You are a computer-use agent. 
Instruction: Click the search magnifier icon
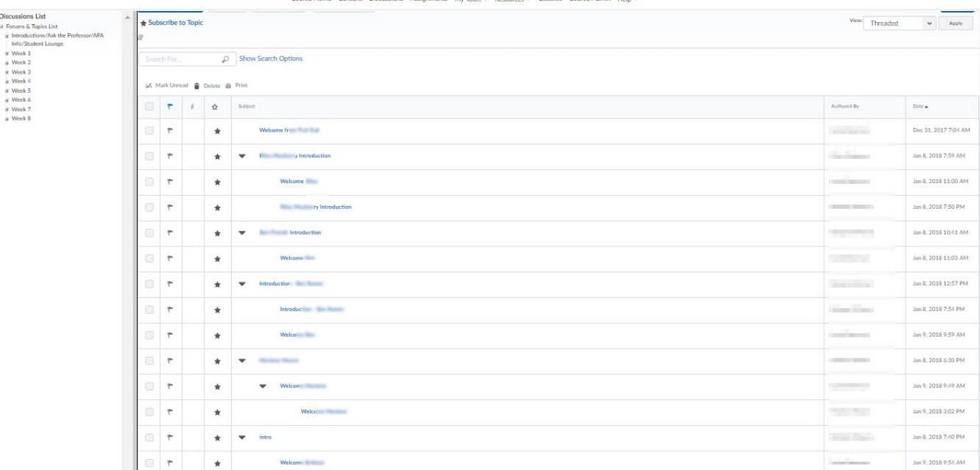pos(224,59)
